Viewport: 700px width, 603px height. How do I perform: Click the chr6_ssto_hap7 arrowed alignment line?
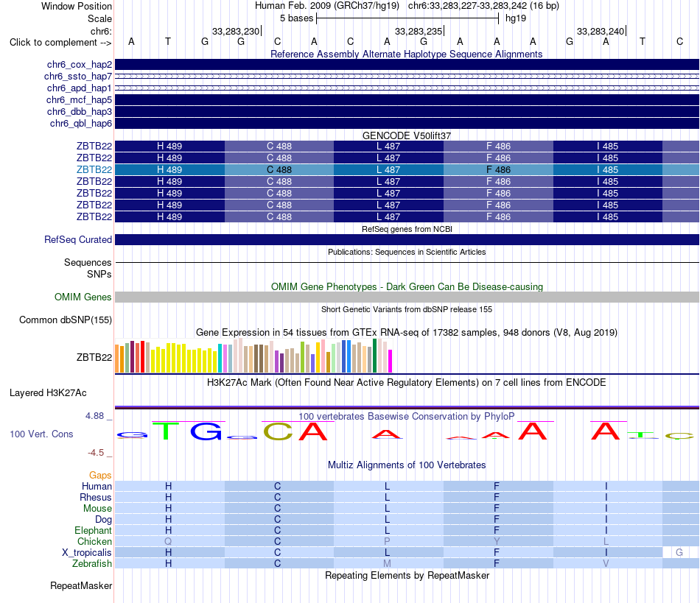click(407, 77)
